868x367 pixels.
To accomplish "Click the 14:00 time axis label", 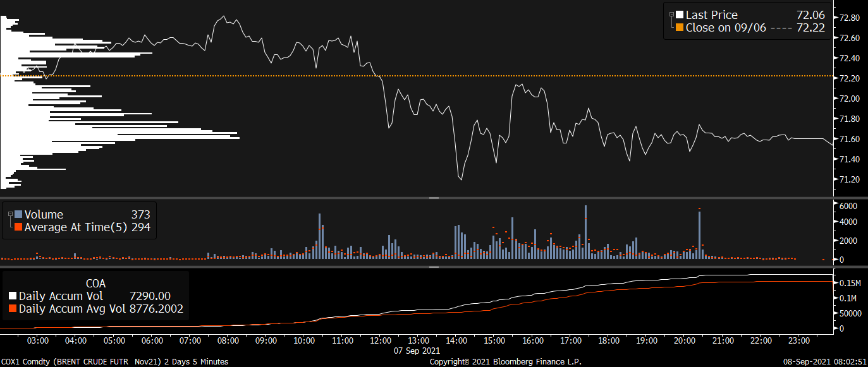I will (x=456, y=340).
